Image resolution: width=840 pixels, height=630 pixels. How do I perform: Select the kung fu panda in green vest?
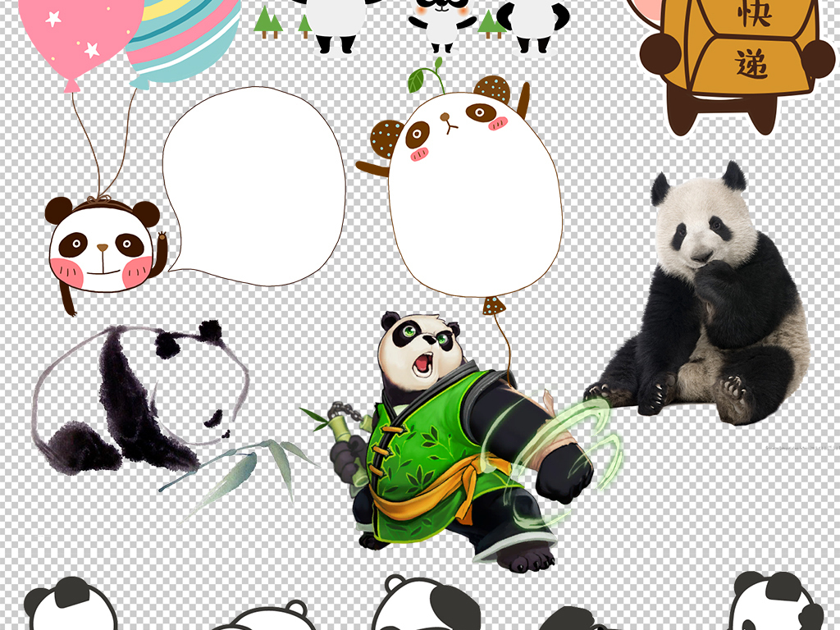pyautogui.click(x=461, y=442)
